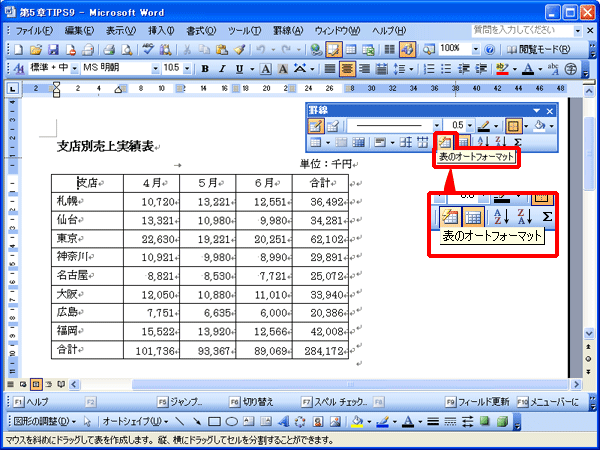Screen dimensions: 600x450
Task: Click the Columns layout icon
Action: 389,49
